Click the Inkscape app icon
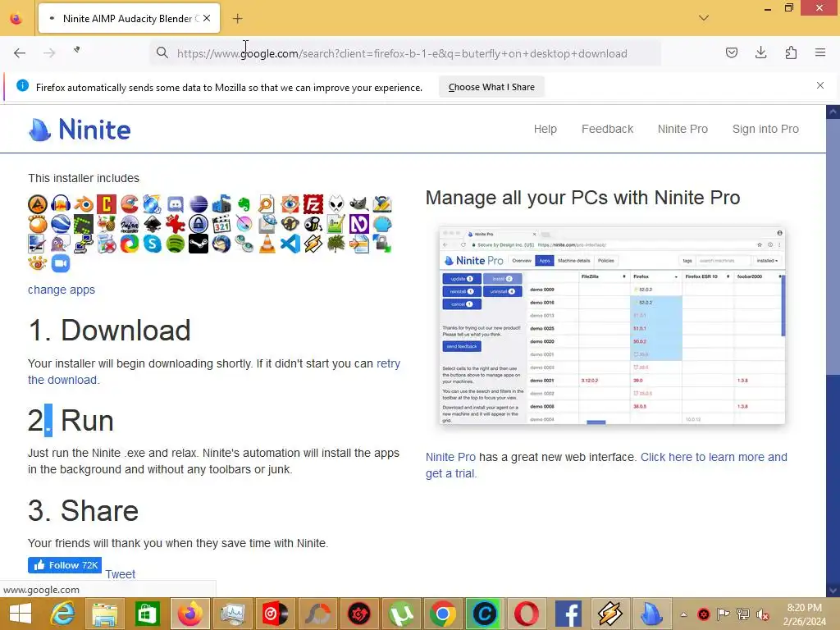Image resolution: width=840 pixels, height=630 pixels. point(152,224)
